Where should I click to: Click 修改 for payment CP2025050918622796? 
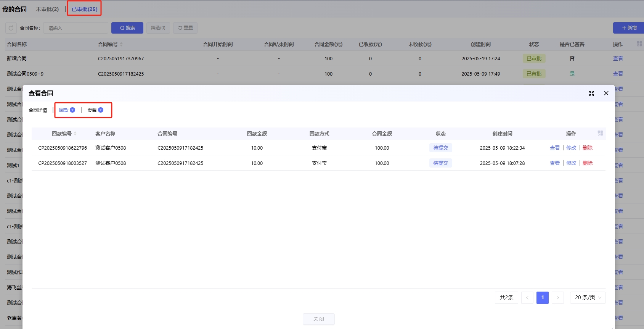(571, 148)
